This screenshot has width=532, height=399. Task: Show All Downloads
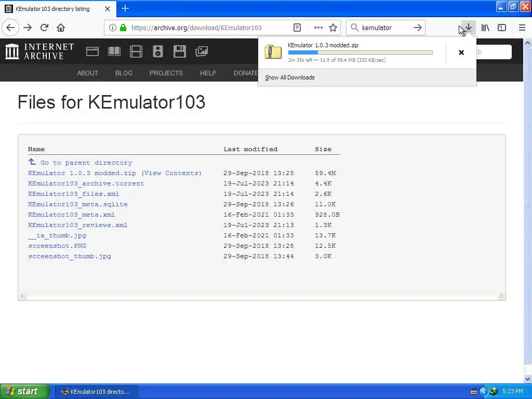point(290,77)
